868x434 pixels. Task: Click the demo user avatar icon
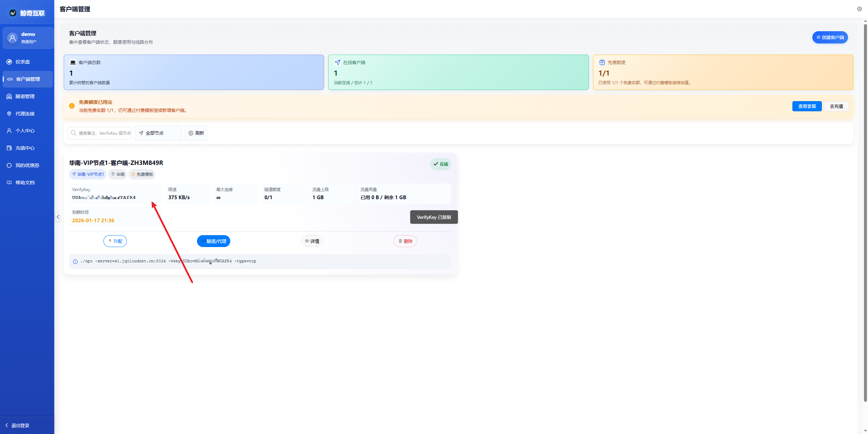(13, 38)
